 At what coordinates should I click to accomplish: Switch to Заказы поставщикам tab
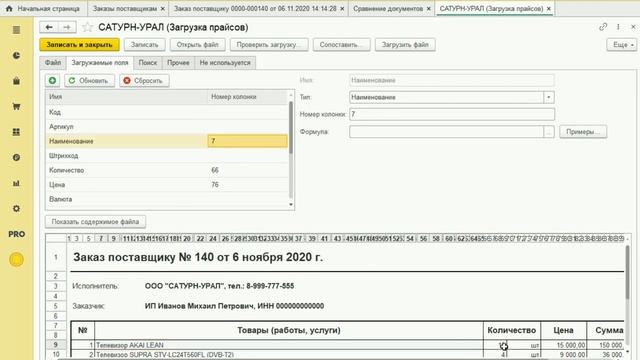(124, 9)
